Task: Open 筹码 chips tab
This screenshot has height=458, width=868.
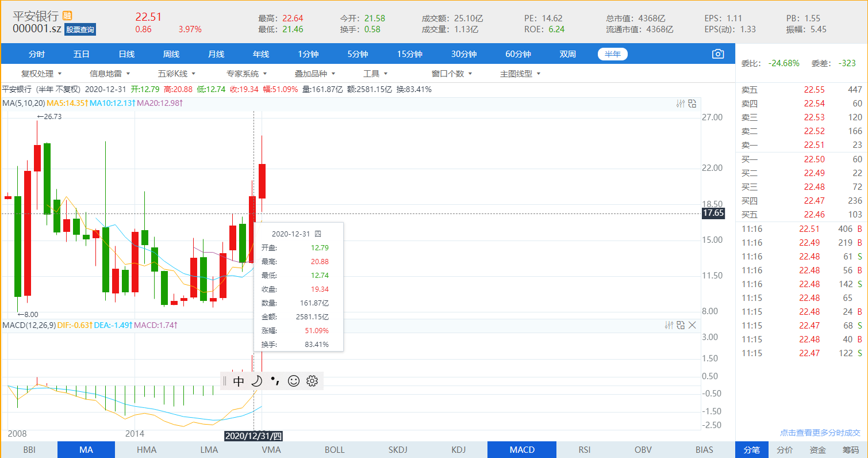Action: [x=851, y=450]
